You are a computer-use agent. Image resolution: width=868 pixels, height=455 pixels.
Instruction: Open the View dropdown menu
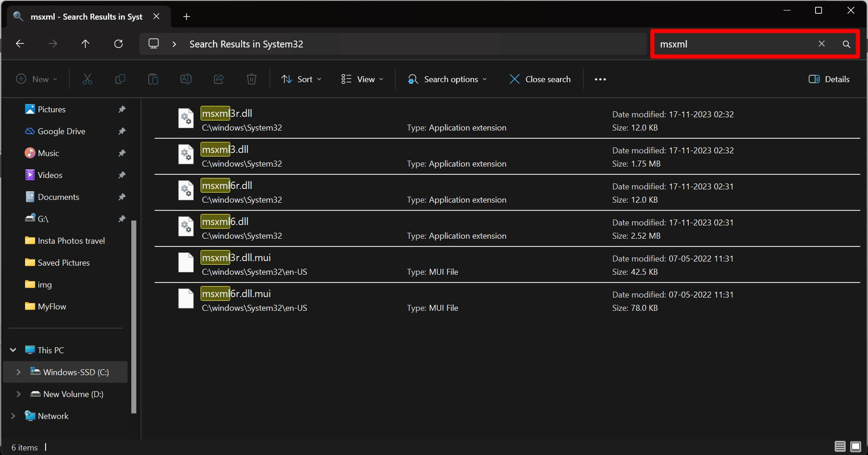tap(362, 79)
